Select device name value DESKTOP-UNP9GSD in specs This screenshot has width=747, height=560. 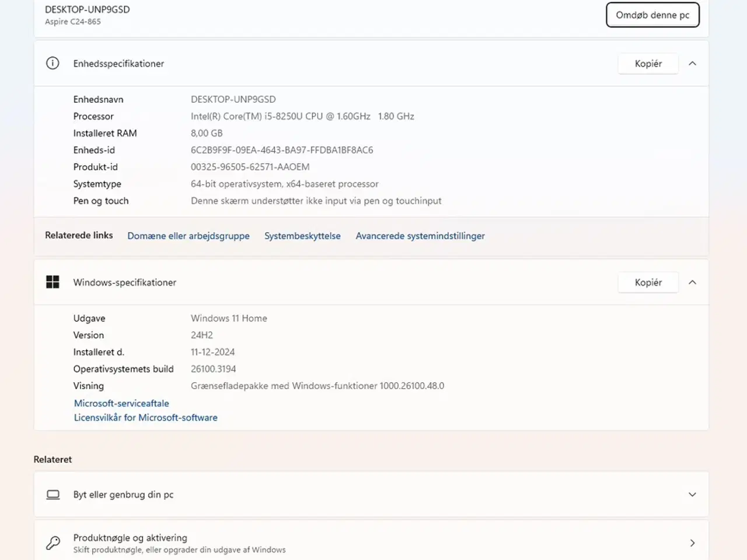[233, 99]
